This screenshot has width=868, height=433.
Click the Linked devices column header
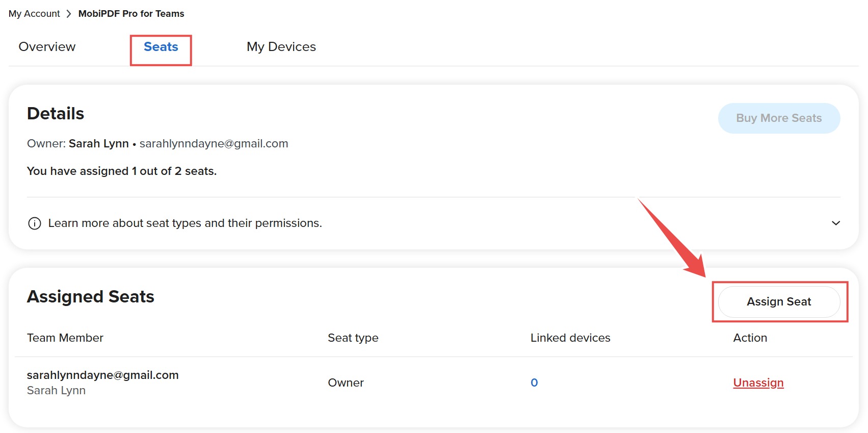(570, 338)
